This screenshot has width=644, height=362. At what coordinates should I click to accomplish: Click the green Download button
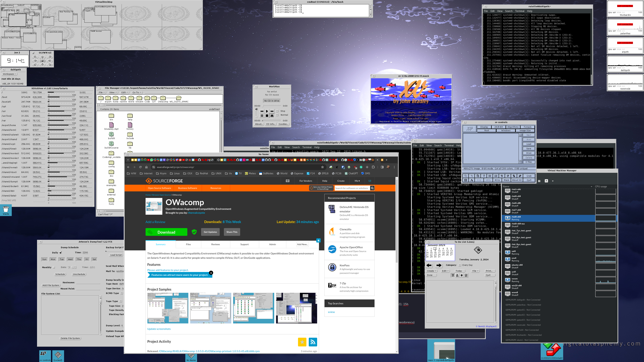[x=166, y=232]
